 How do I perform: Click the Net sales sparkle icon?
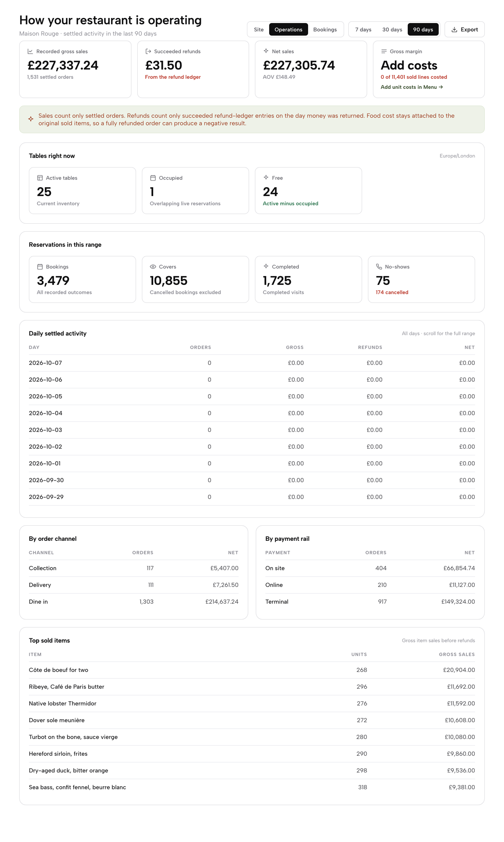(266, 51)
